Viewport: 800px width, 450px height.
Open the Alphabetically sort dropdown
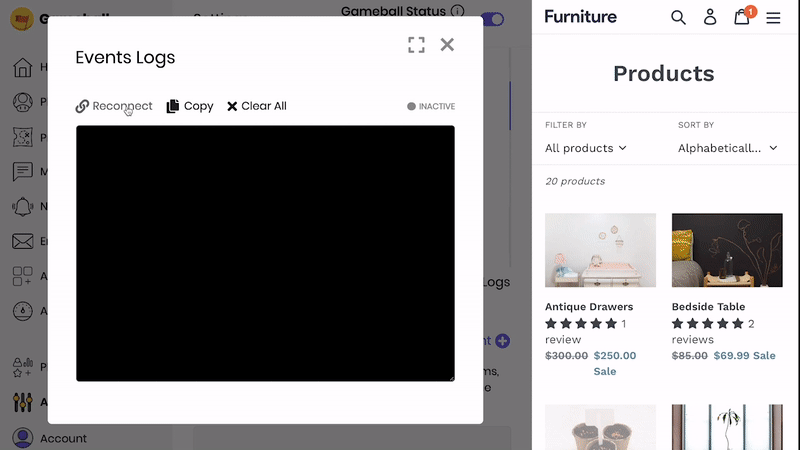[728, 148]
